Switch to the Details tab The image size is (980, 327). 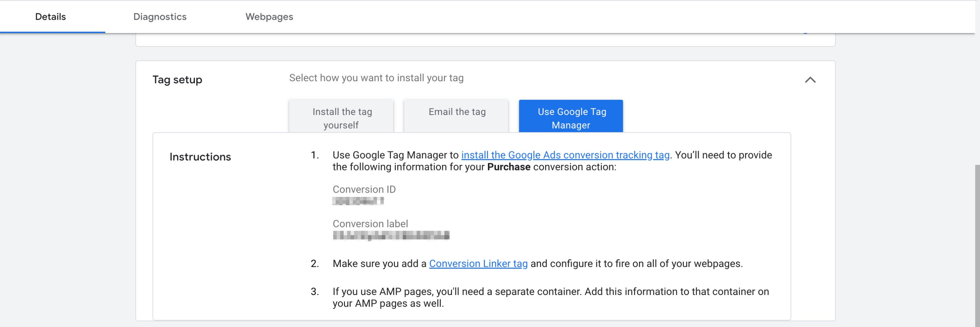[51, 17]
